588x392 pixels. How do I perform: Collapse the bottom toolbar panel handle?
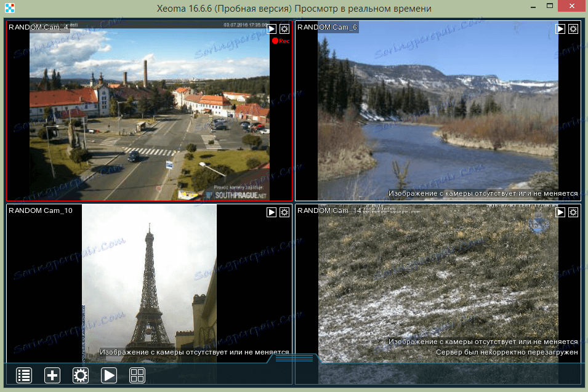pos(294,358)
